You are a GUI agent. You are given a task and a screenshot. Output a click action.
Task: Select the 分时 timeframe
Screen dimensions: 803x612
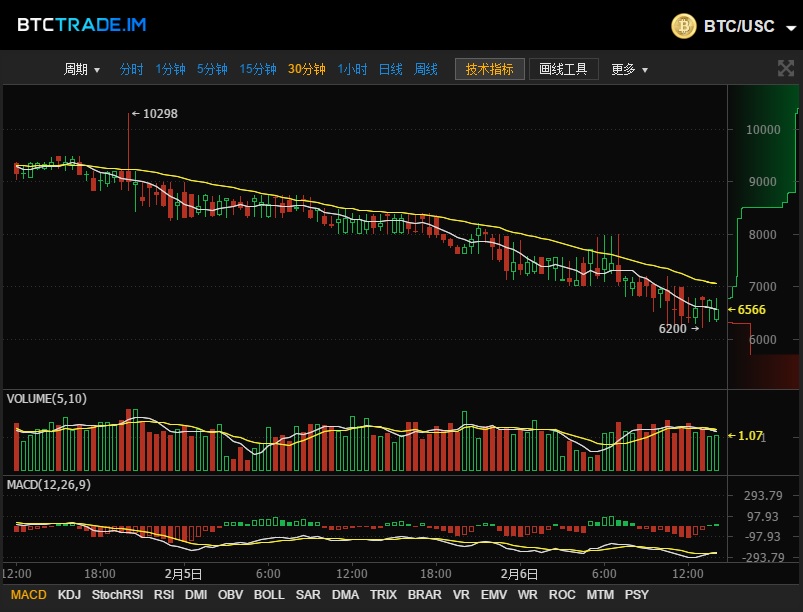coord(132,69)
